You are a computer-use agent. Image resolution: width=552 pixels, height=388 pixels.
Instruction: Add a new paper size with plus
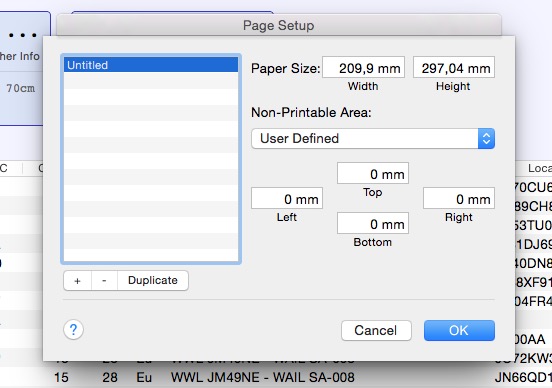pos(77,281)
